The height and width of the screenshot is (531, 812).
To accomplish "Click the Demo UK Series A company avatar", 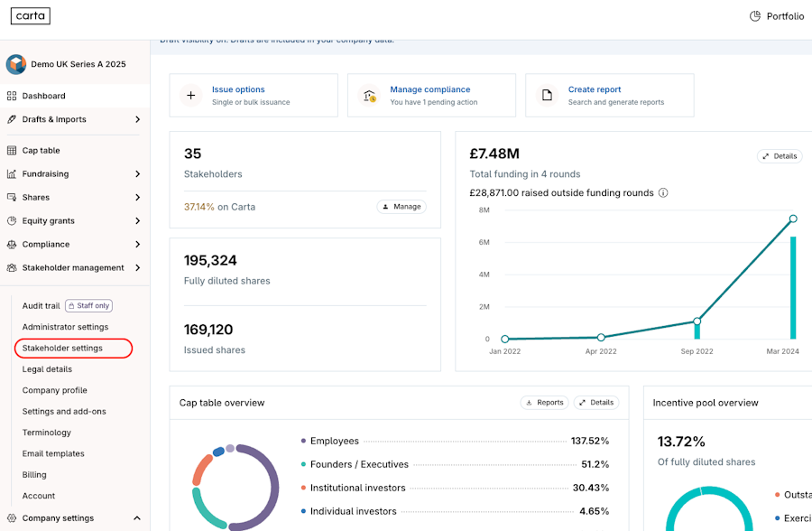I will click(16, 64).
